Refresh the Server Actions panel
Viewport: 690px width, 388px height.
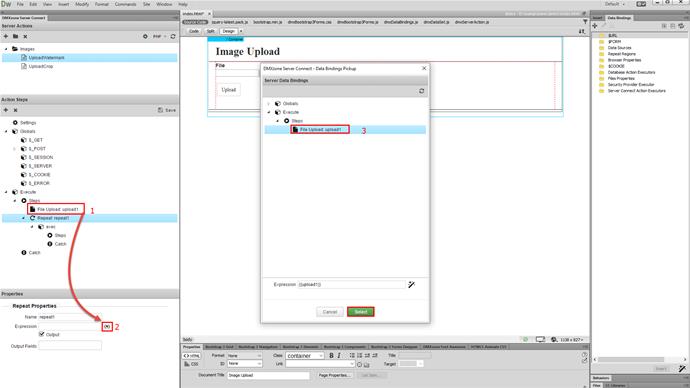click(x=173, y=36)
